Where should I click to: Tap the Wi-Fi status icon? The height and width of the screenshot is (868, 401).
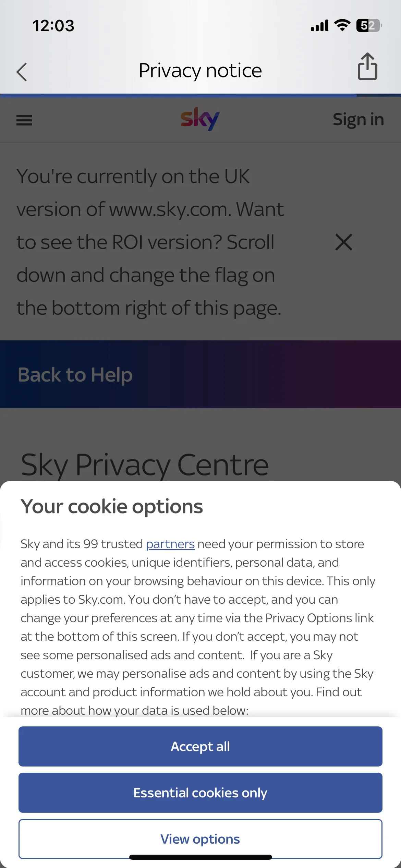point(342,25)
